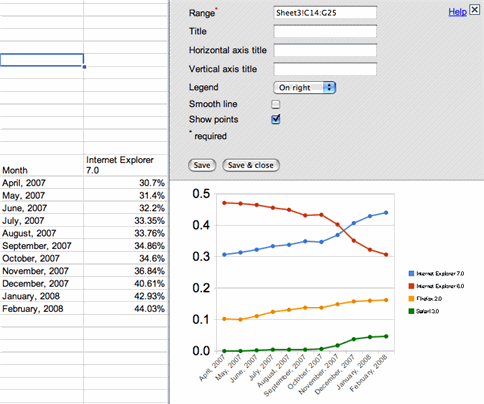Select the 34.86% cell
Viewport: 484px width, 404px height.
click(126, 246)
